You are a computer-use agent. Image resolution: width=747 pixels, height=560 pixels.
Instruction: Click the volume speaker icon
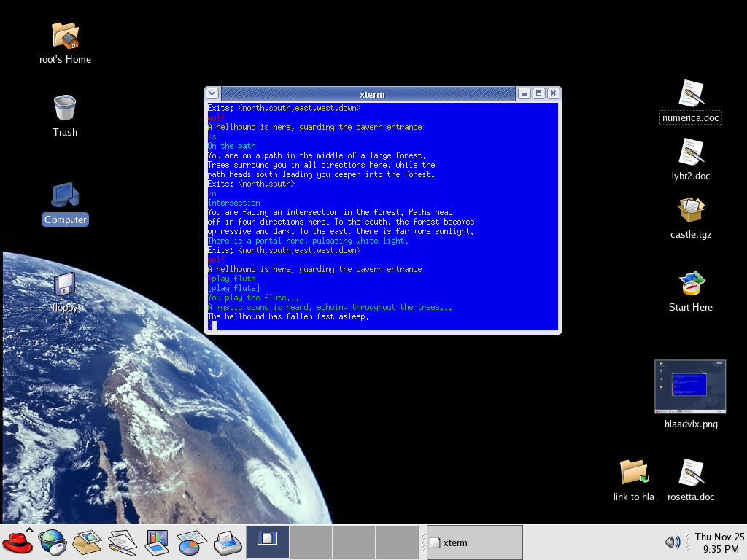(x=673, y=542)
